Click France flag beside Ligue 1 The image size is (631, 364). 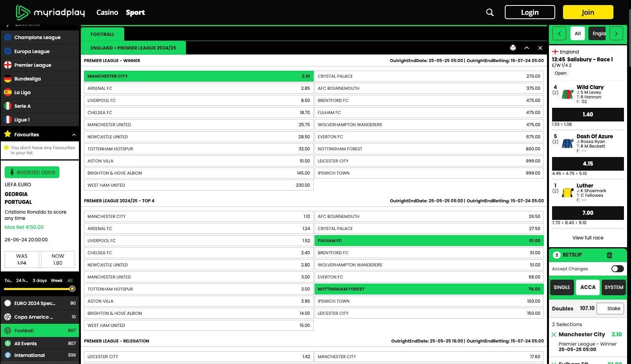coord(7,120)
